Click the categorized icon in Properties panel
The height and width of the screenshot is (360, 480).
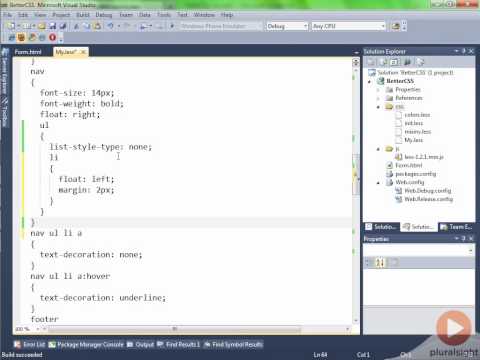pyautogui.click(x=368, y=263)
